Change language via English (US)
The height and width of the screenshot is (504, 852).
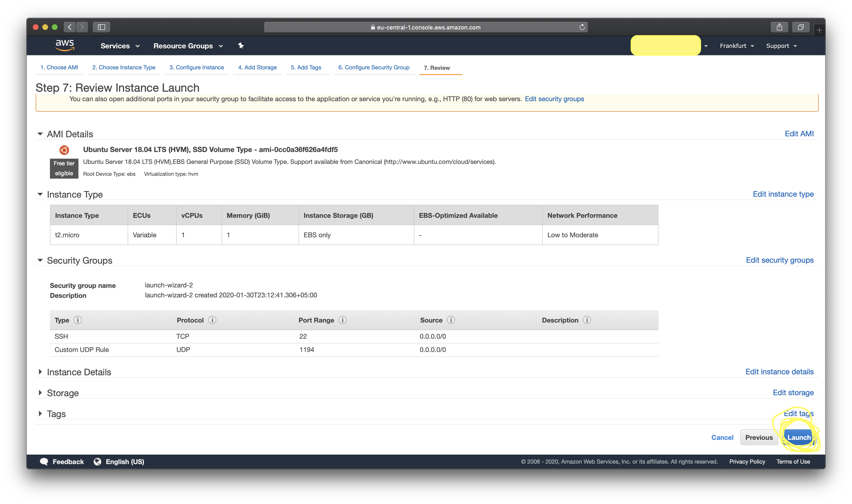(125, 461)
